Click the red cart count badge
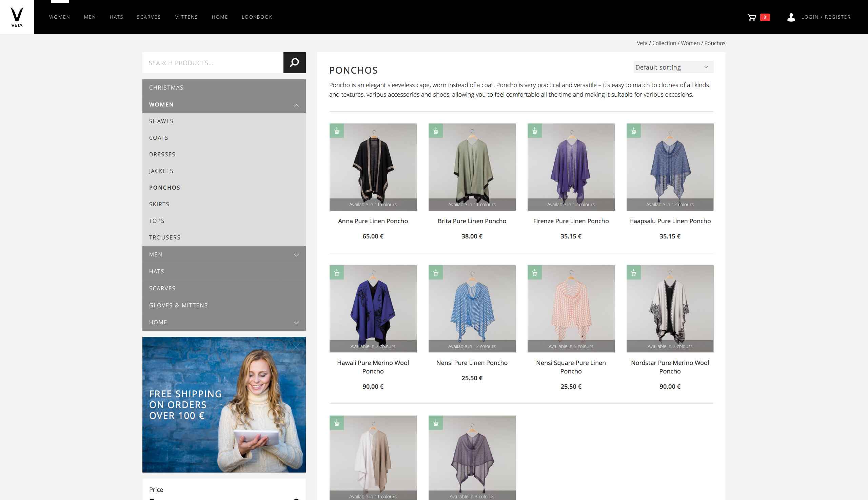868x500 pixels. click(x=765, y=17)
